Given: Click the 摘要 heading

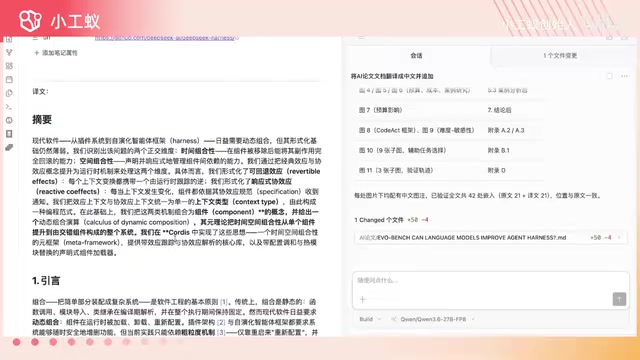Looking at the screenshot, I should coord(42,120).
